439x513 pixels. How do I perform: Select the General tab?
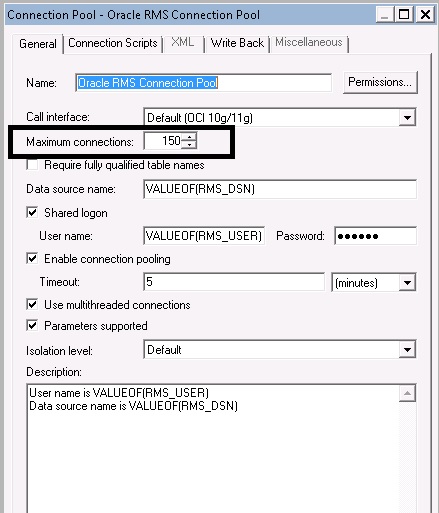38,44
